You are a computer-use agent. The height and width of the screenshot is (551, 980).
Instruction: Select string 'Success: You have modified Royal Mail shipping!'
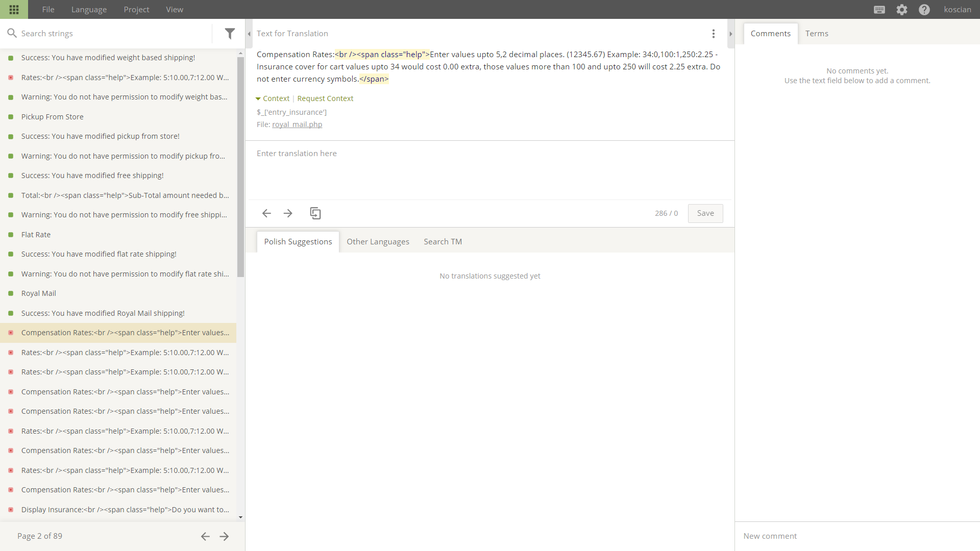(118, 313)
